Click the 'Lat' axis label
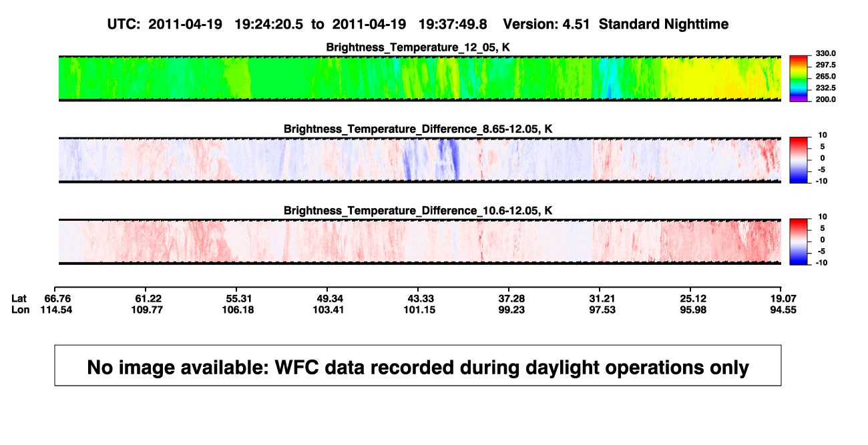Viewport: 868px width, 445px height. (19, 298)
